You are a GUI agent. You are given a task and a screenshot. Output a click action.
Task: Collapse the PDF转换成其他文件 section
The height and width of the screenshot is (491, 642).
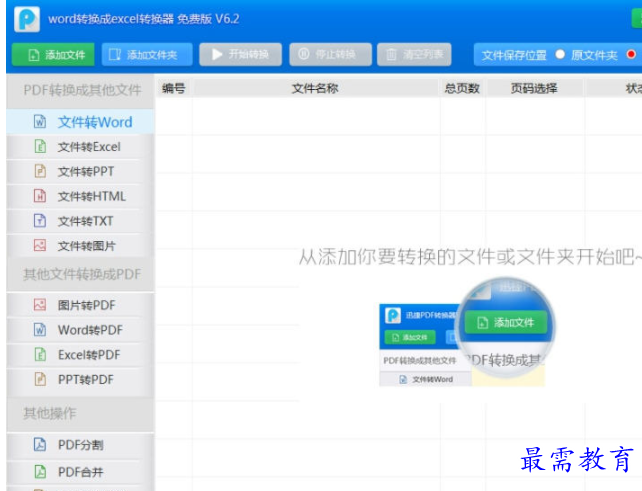point(82,90)
